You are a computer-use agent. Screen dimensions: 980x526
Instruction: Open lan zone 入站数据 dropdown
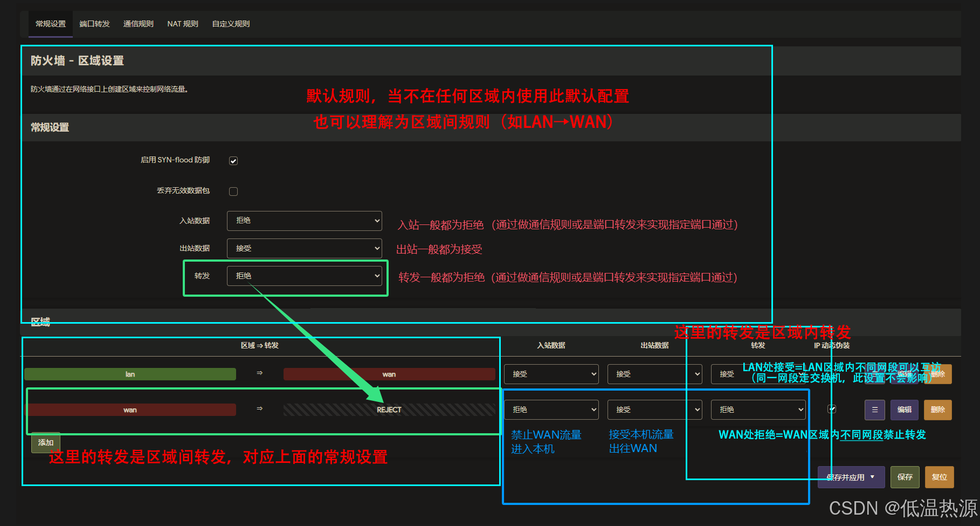tap(551, 374)
